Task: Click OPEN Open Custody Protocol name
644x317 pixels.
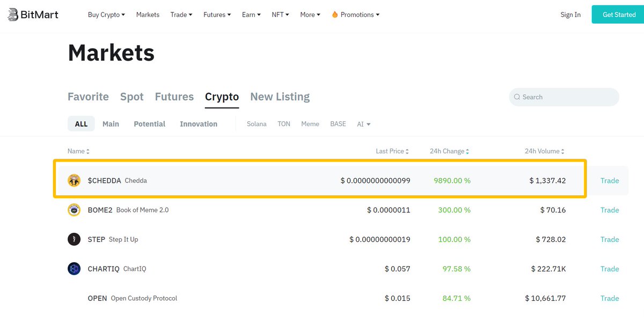Action: (133, 298)
